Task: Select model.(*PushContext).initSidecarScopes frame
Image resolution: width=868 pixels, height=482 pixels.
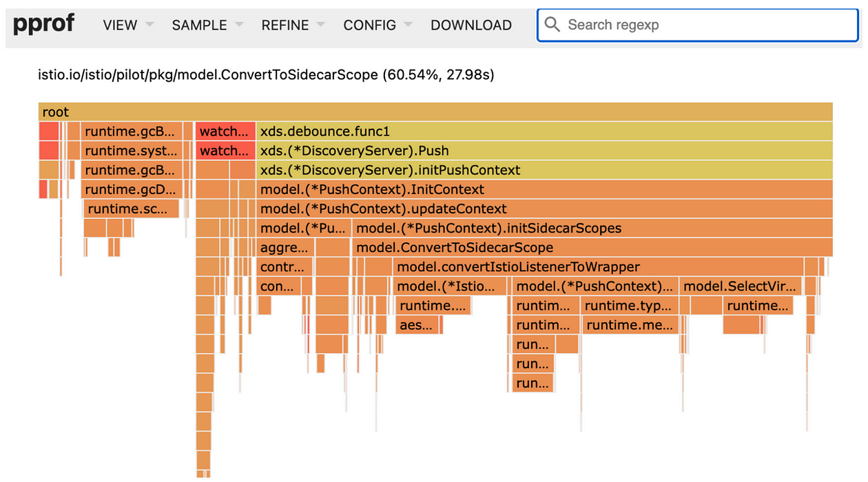Action: tap(592, 228)
